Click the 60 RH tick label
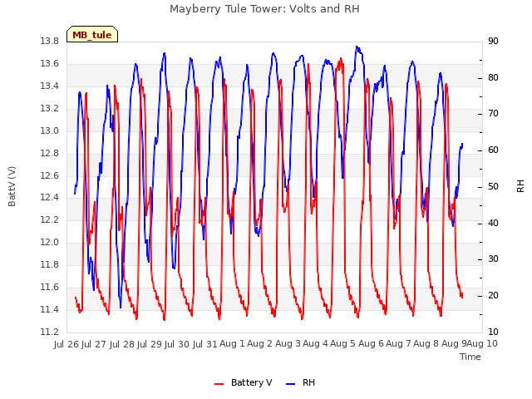The width and height of the screenshot is (532, 399). pyautogui.click(x=493, y=150)
